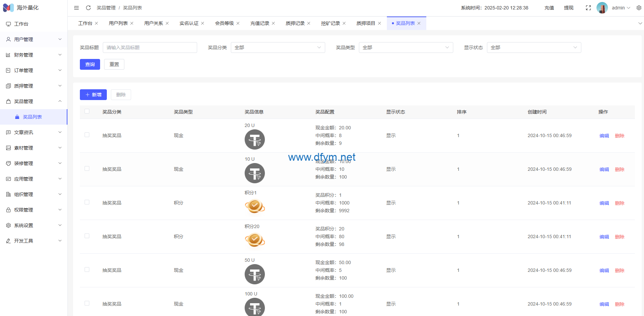Switch to the 用户列表 tab
Viewport: 644px width, 316px height.
point(118,23)
